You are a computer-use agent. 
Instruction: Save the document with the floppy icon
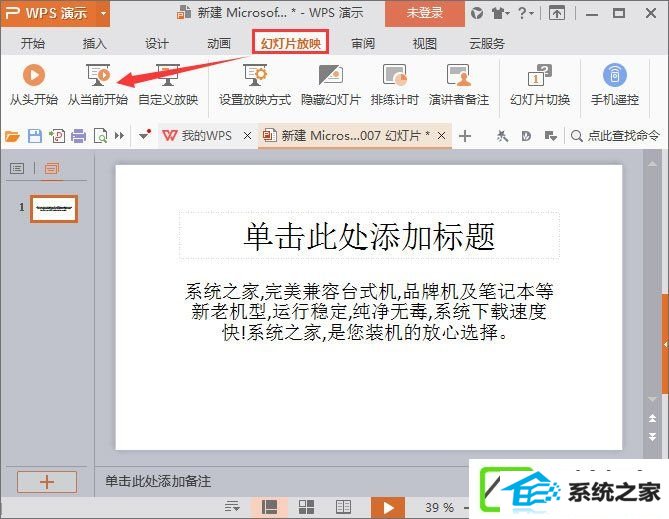35,136
